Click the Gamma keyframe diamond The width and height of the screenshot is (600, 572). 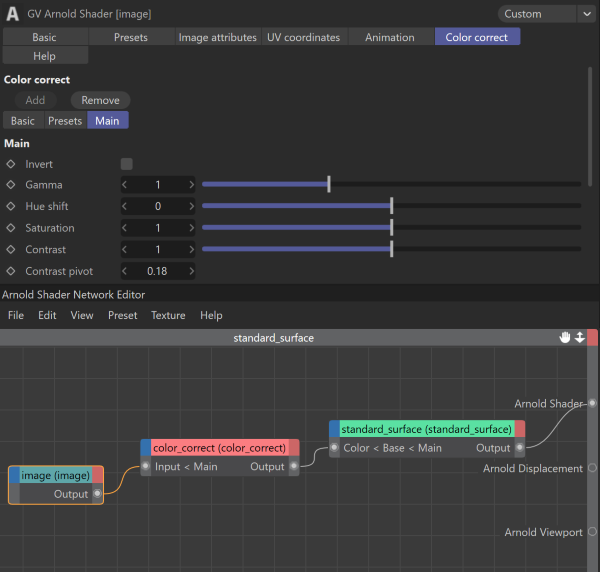11,185
